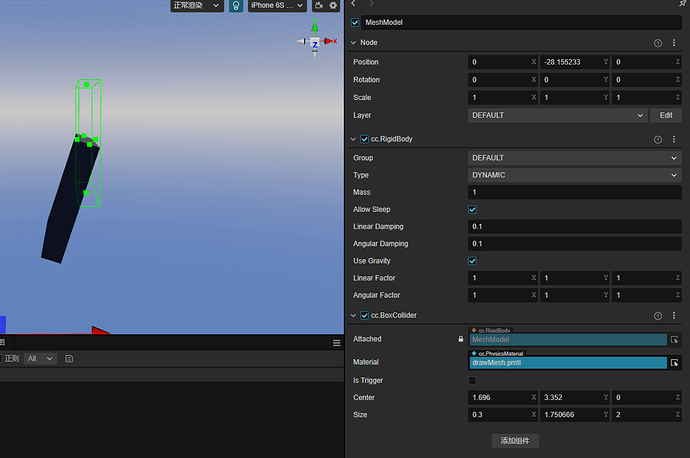Select the top green collider handle in scene

click(x=87, y=84)
